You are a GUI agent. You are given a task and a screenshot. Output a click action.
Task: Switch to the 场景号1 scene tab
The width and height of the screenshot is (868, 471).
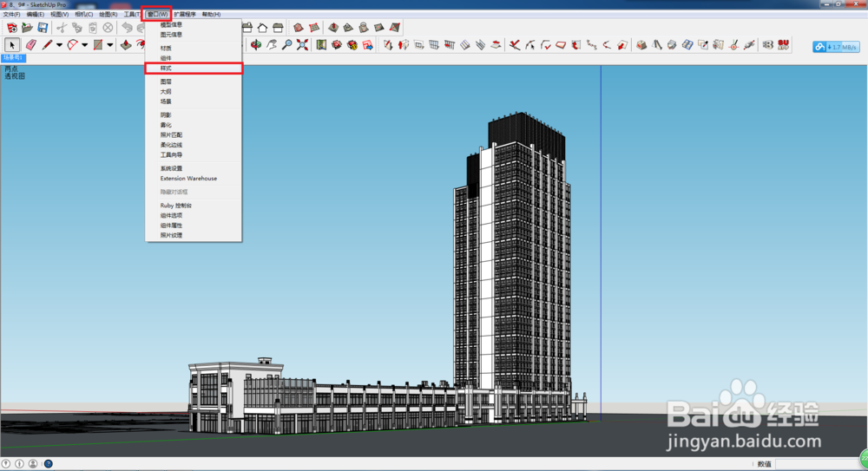tap(13, 57)
